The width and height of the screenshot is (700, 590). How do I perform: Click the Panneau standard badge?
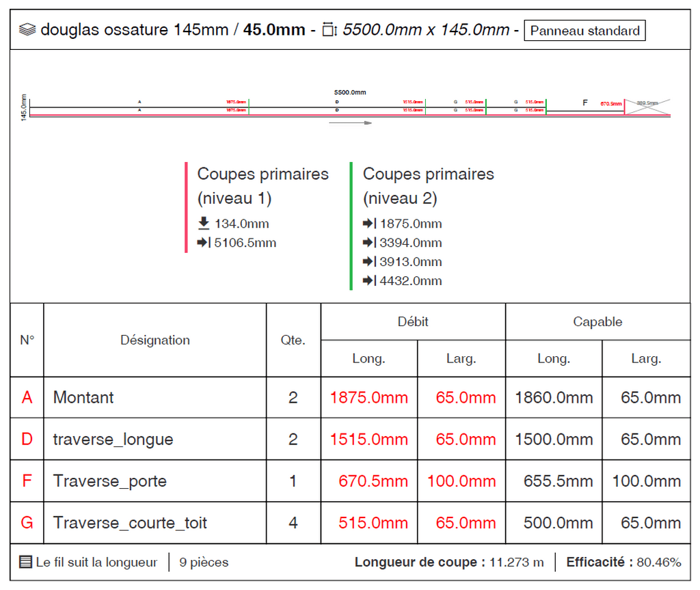click(585, 30)
